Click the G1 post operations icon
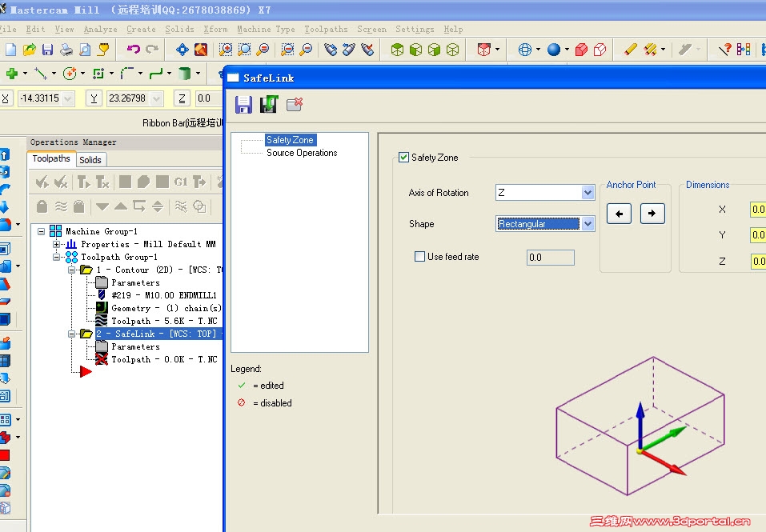The image size is (766, 532). tap(181, 182)
